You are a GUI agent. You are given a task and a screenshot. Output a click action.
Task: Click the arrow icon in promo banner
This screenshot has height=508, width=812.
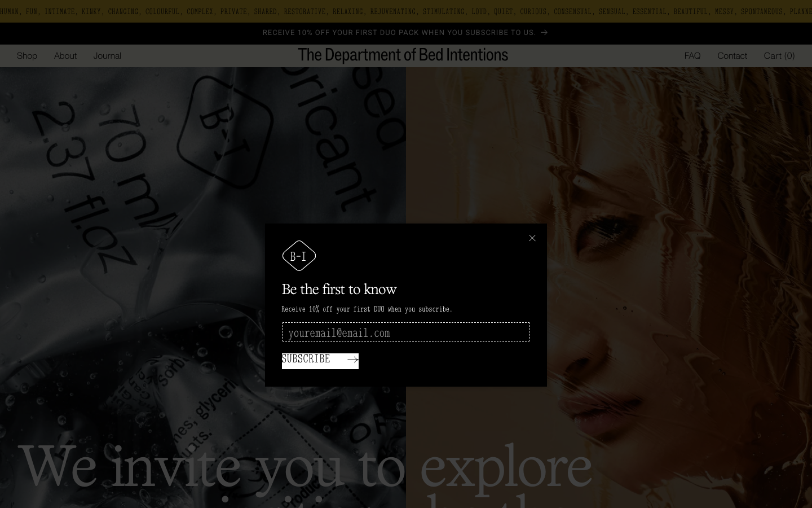point(544,33)
